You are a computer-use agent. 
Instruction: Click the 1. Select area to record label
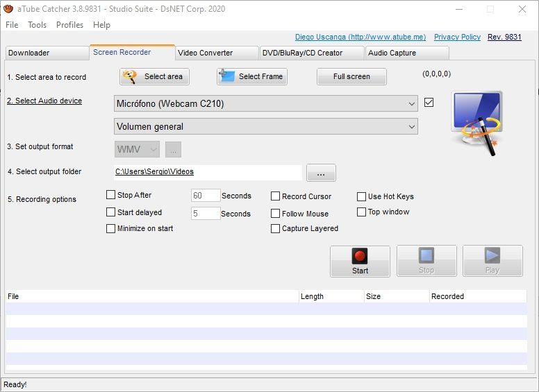pos(47,77)
